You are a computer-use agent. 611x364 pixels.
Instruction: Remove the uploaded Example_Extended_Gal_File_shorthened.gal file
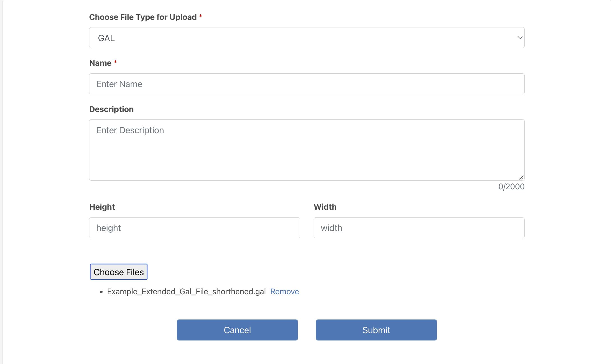[x=284, y=292]
